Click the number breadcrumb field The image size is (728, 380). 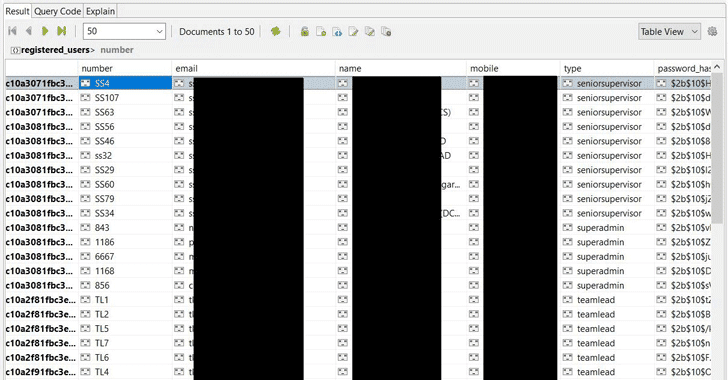(x=117, y=50)
